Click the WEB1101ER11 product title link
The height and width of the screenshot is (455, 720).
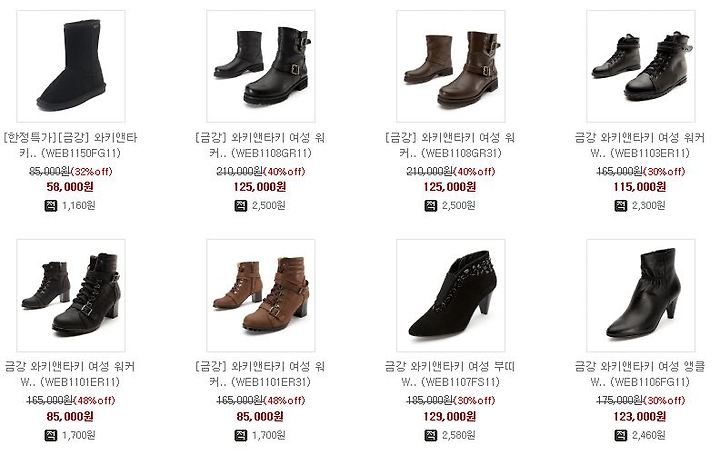pos(70,374)
